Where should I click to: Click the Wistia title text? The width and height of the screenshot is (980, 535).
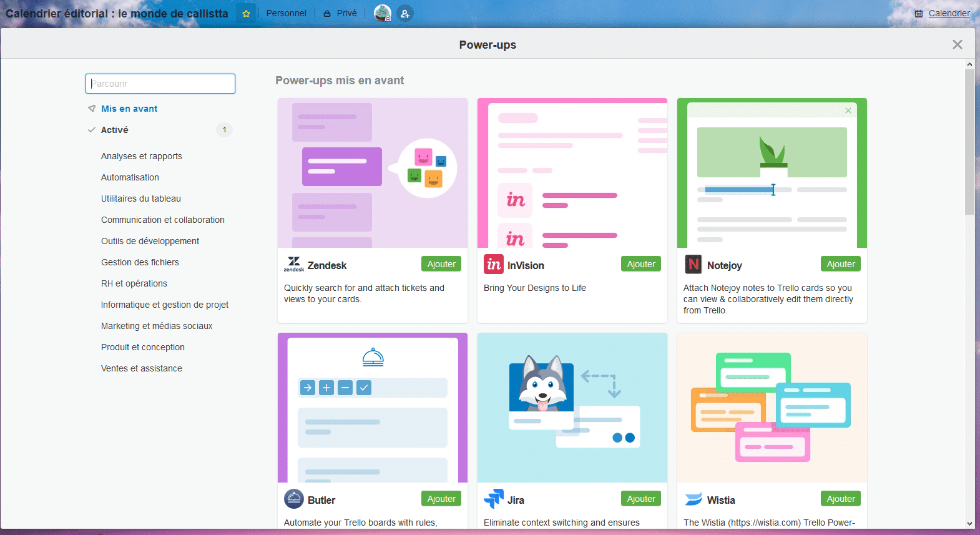point(721,500)
